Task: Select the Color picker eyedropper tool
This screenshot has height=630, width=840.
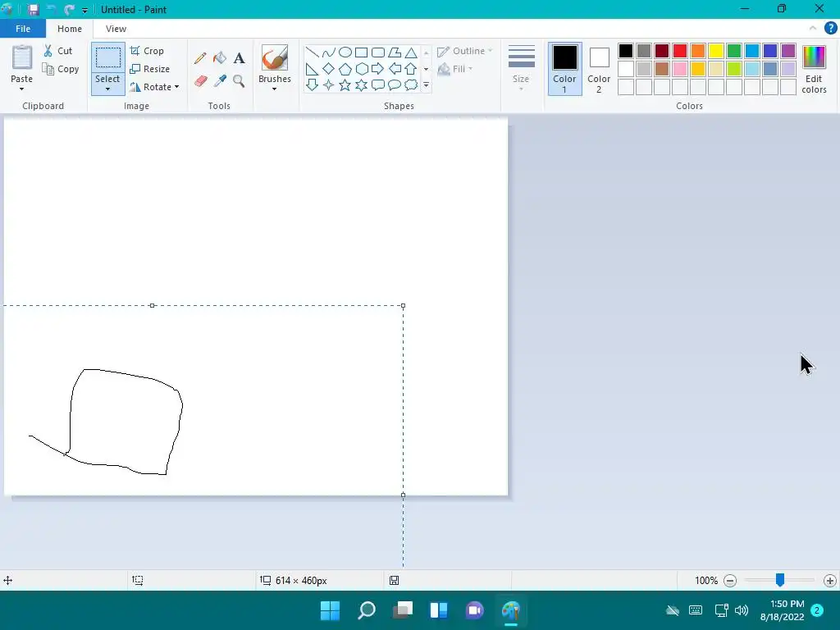Action: pos(220,81)
